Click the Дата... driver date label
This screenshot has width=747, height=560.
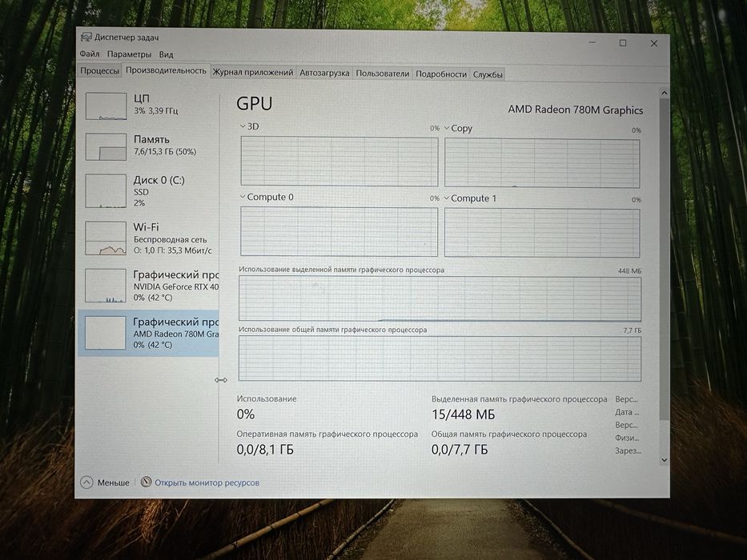coord(627,412)
